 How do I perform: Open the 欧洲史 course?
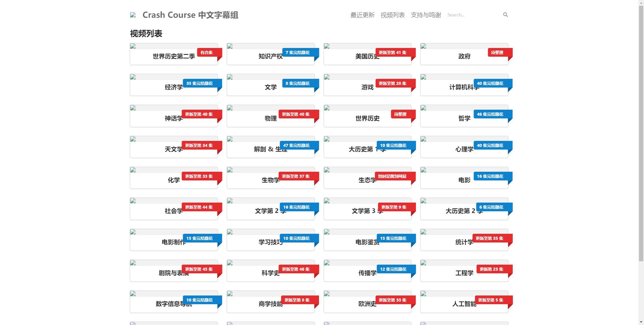[x=367, y=304]
